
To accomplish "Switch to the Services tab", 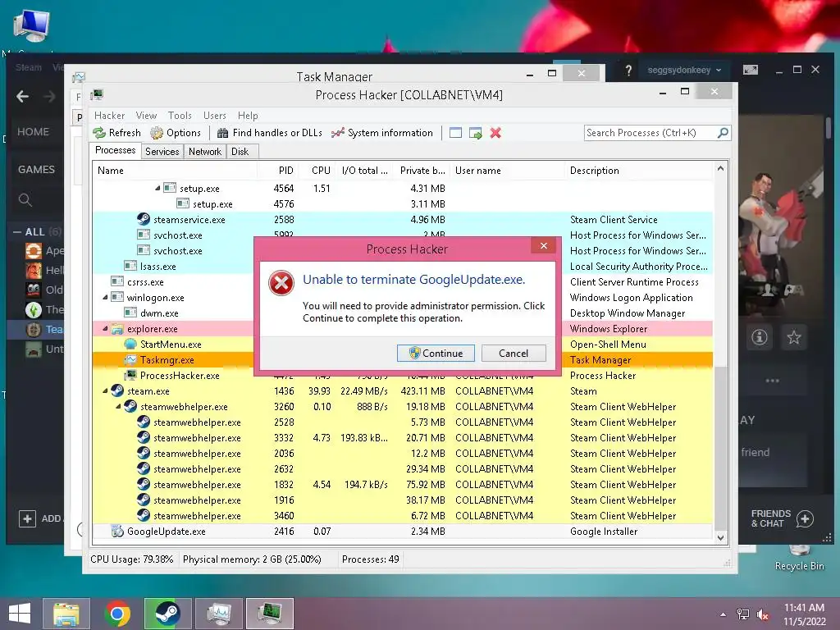I will coord(162,152).
